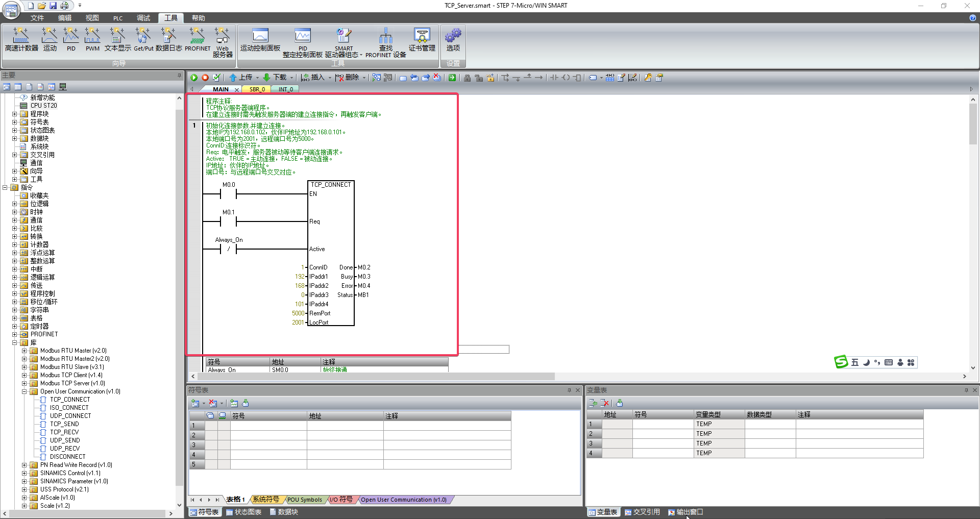Viewport: 980px width, 519px height.
Task: Open the PWM wizard
Action: 92,39
